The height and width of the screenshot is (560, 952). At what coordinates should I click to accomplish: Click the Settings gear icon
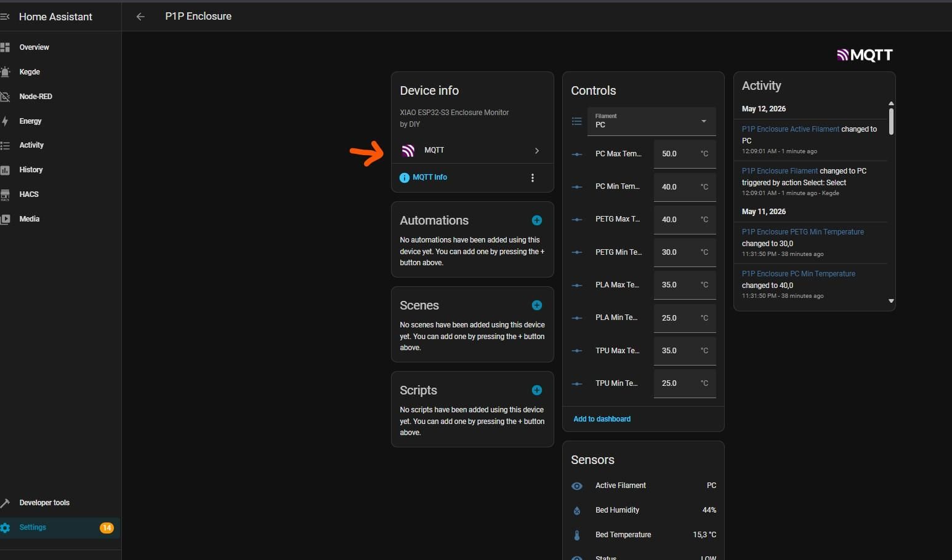point(5,527)
